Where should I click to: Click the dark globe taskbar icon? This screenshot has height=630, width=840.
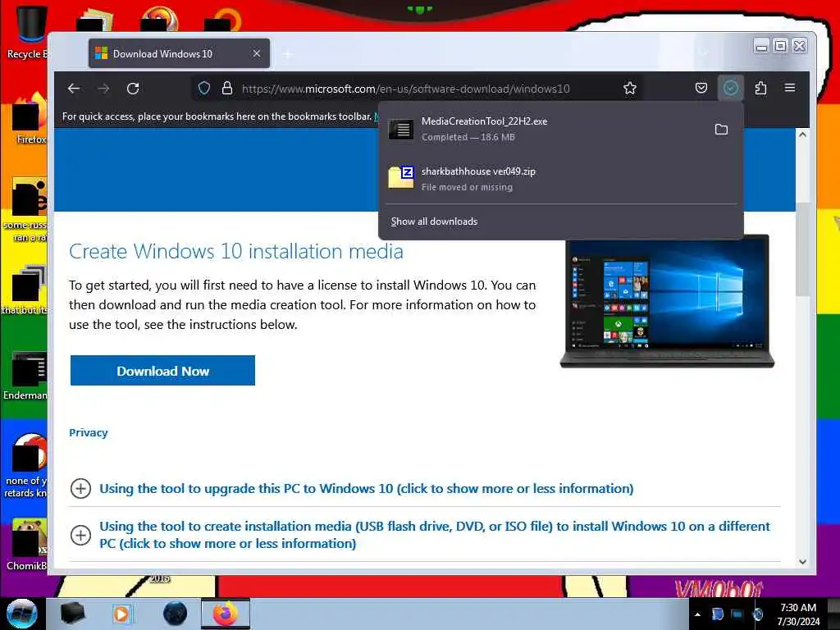(x=176, y=614)
